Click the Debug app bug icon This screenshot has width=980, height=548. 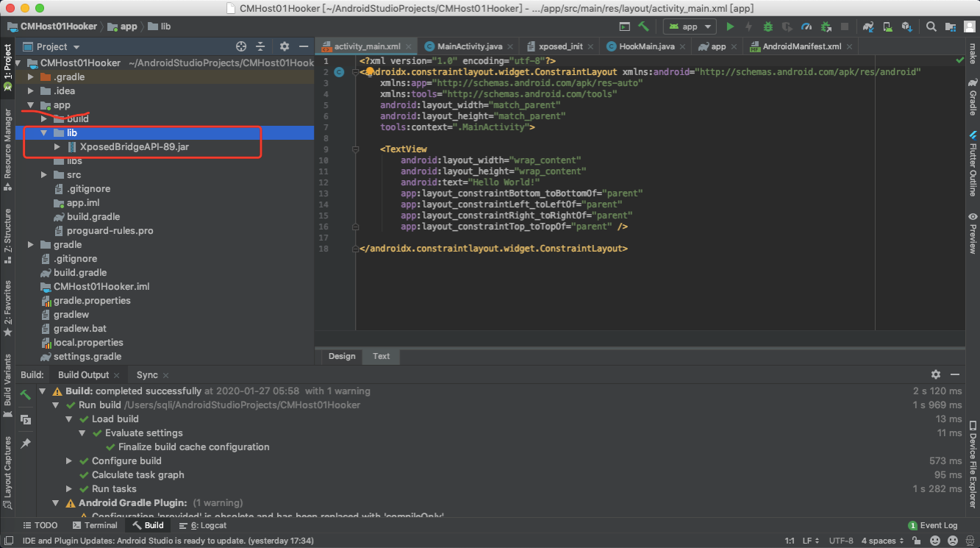(768, 26)
